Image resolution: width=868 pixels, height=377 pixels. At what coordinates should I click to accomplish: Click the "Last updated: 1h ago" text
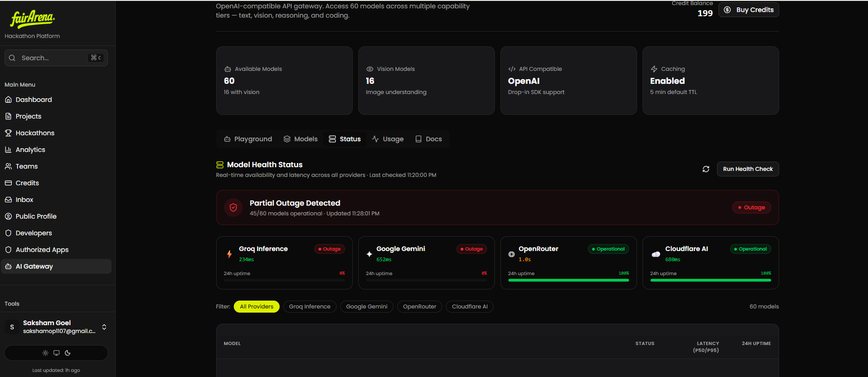tap(56, 371)
